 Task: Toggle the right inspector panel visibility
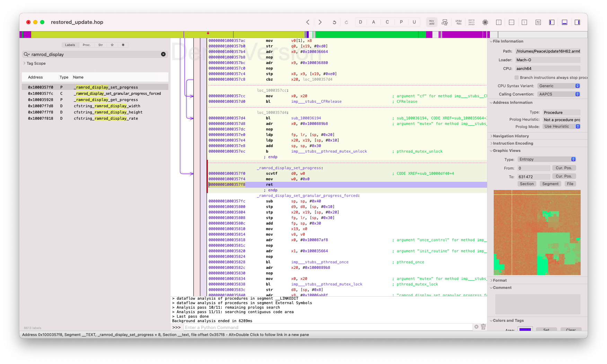578,22
